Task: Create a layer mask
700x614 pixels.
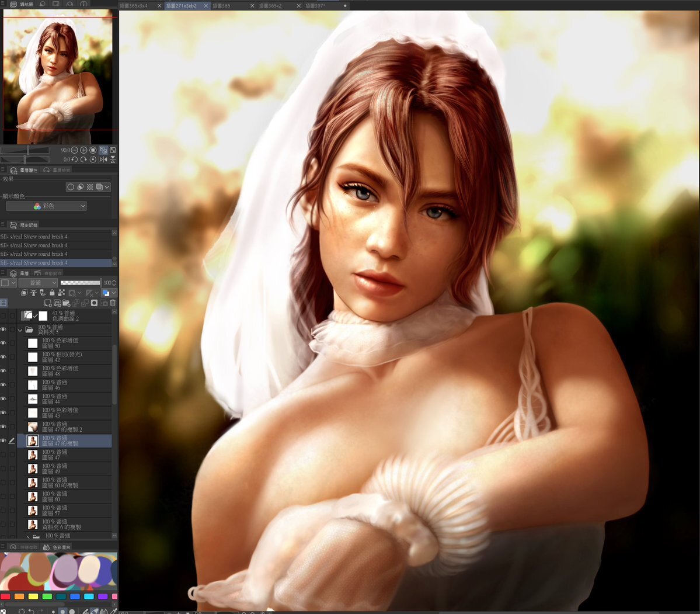Action: 94,303
